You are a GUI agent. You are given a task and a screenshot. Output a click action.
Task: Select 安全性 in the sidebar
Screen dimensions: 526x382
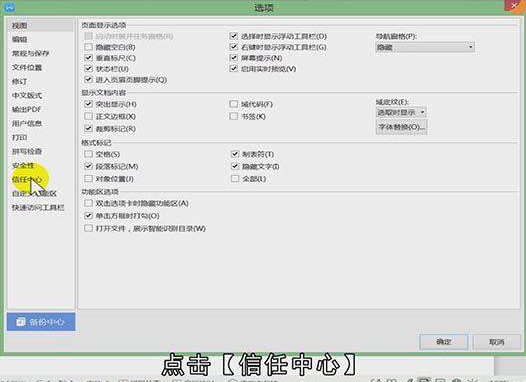[23, 166]
